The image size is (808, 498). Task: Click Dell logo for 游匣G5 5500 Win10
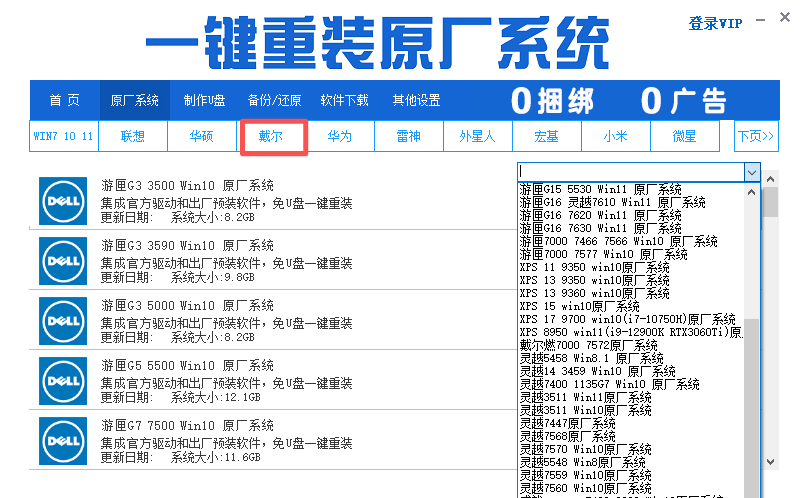click(63, 381)
